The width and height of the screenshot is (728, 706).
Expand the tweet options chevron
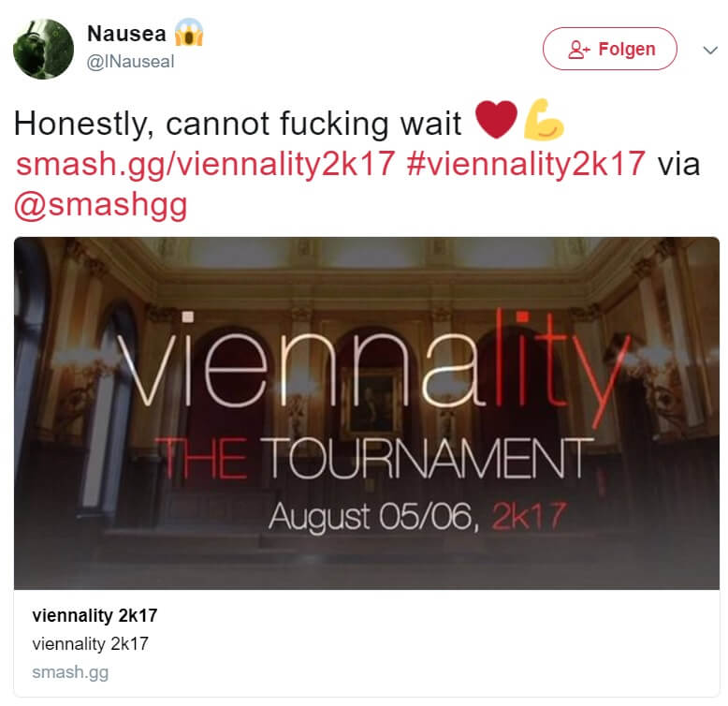pos(710,50)
